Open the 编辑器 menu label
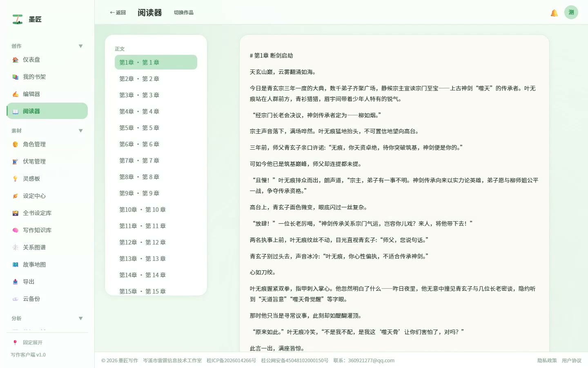Screen dimensions: 588x368 click(31, 94)
